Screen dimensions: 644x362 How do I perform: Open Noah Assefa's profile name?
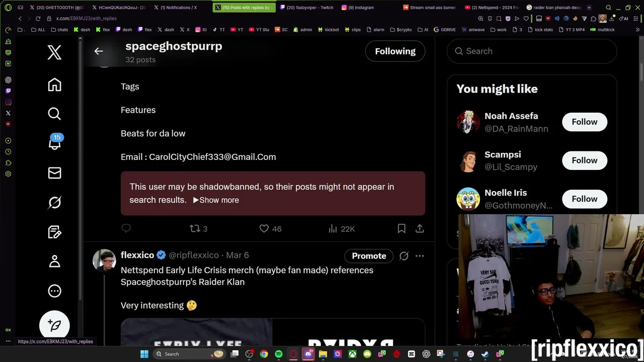pyautogui.click(x=511, y=116)
